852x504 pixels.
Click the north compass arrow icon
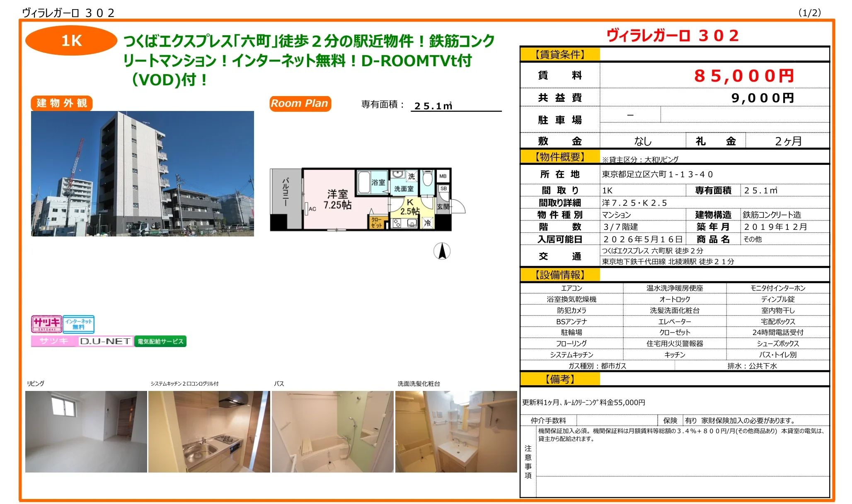442,251
